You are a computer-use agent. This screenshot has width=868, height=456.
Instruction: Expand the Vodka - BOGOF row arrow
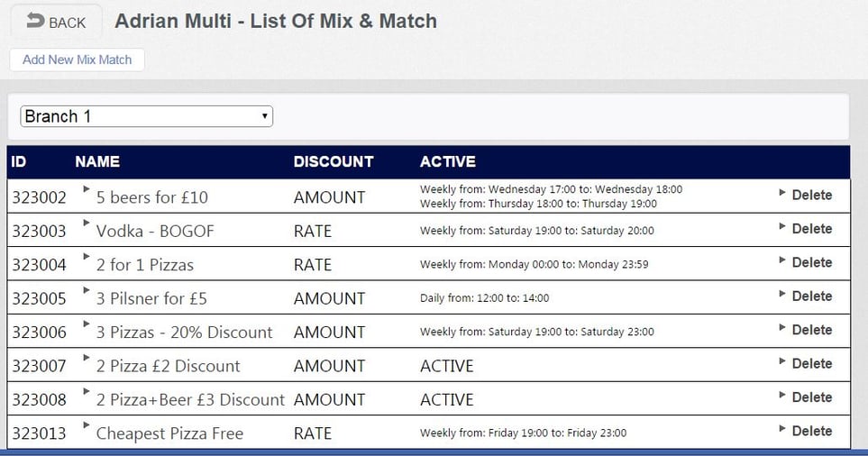[87, 223]
